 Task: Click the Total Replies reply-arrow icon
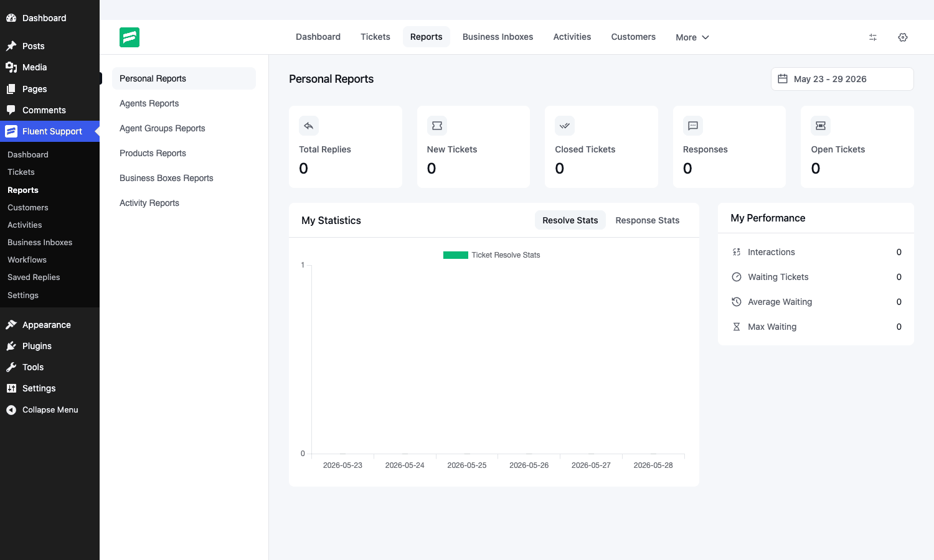[309, 126]
